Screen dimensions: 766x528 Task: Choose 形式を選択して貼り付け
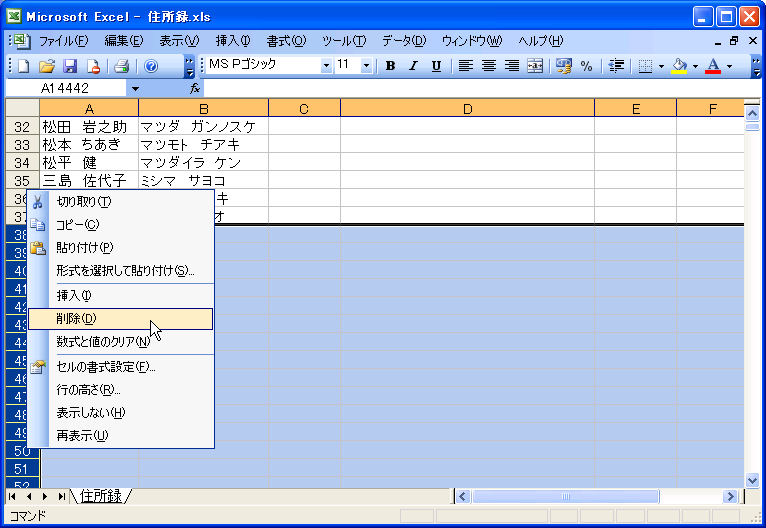click(121, 270)
